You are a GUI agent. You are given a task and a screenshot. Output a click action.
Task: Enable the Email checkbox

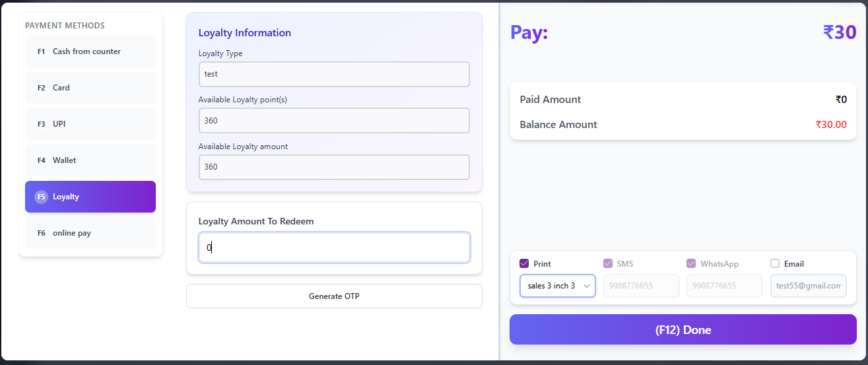(775, 264)
